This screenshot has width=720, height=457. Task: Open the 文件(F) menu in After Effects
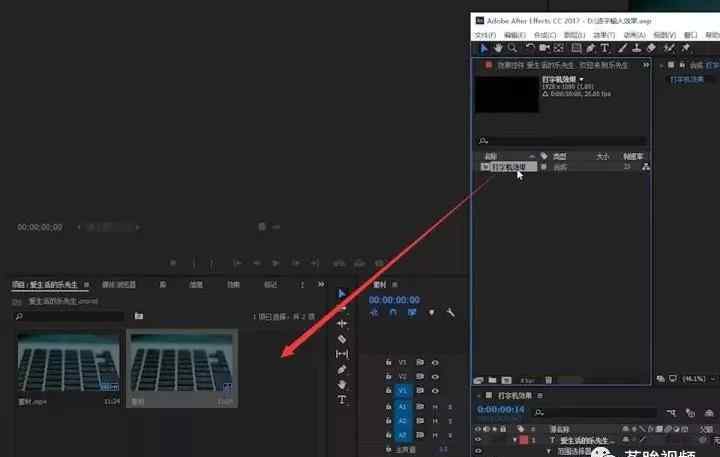click(x=484, y=34)
